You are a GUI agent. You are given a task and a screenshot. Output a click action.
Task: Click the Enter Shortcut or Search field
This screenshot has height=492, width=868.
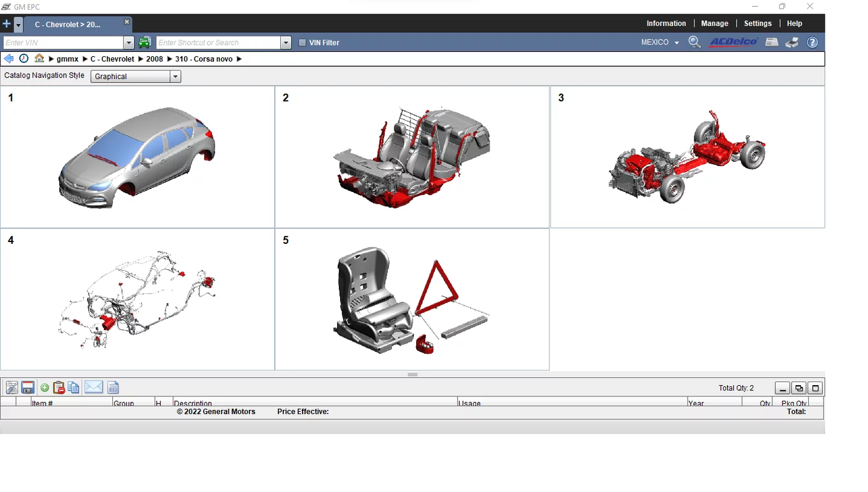click(x=218, y=43)
